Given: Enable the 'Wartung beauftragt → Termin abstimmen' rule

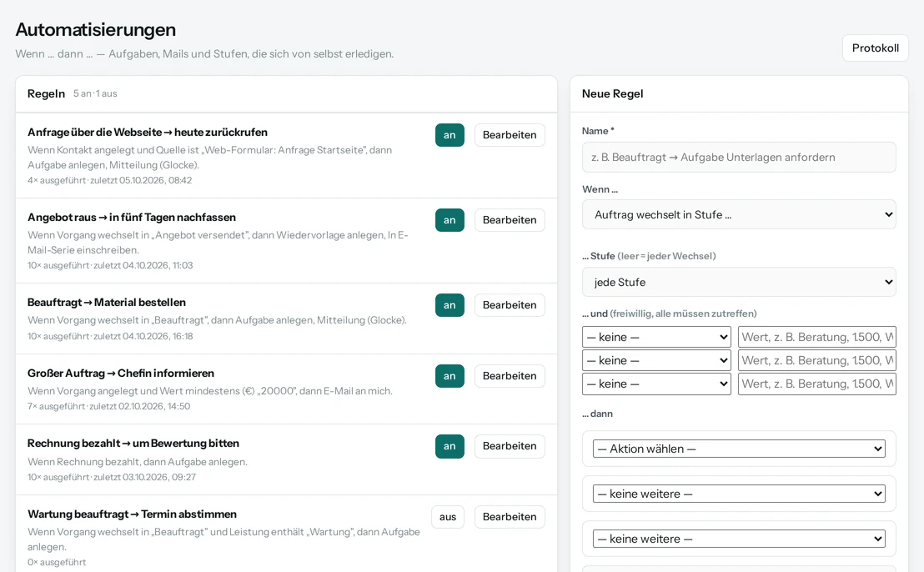Looking at the screenshot, I should pyautogui.click(x=448, y=517).
